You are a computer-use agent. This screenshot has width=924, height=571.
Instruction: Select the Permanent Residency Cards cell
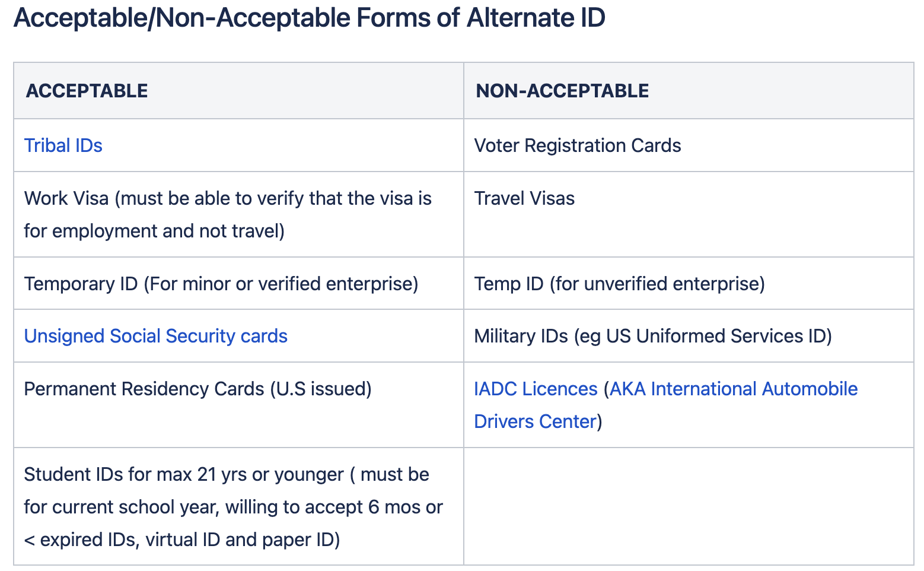[238, 405]
